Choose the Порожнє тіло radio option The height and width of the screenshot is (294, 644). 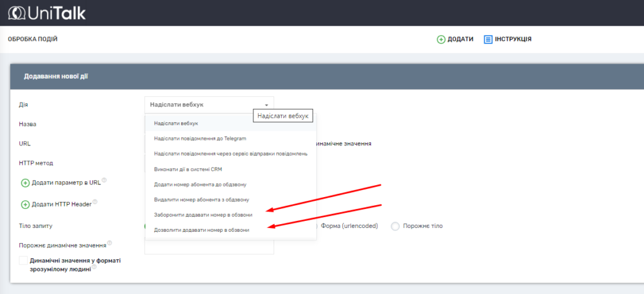click(395, 226)
